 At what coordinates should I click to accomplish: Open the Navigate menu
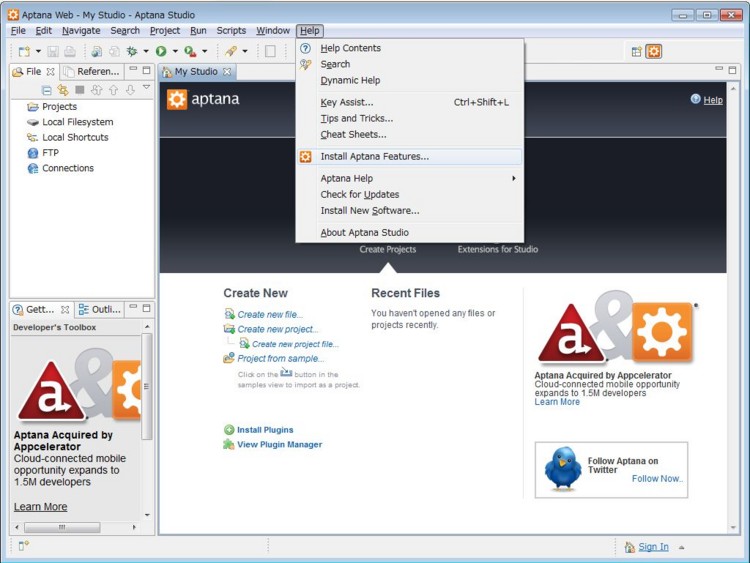tap(81, 31)
